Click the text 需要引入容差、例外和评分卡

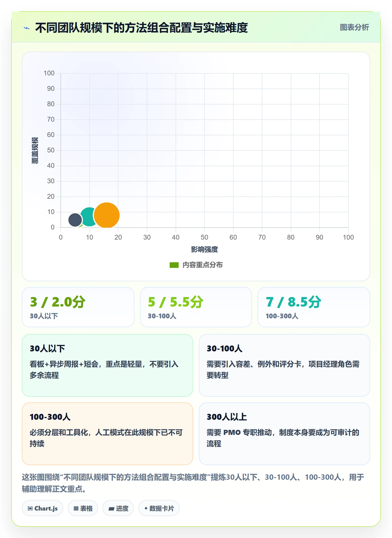[x=254, y=364]
